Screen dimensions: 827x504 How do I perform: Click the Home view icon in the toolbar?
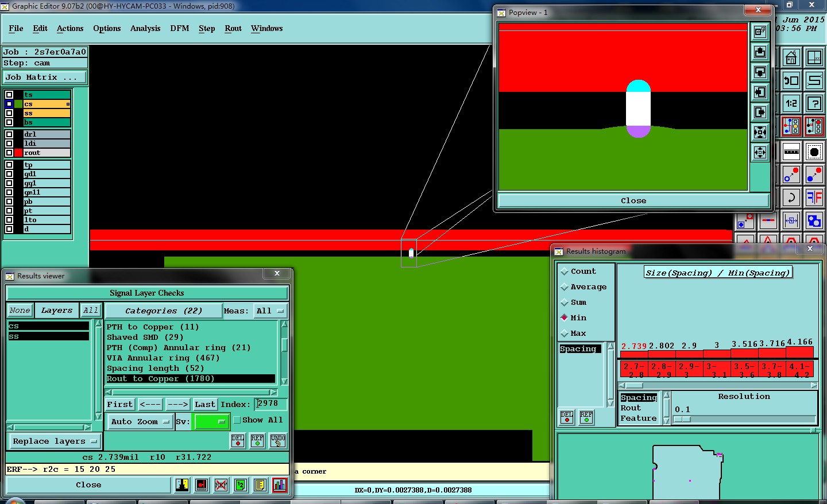click(x=791, y=57)
